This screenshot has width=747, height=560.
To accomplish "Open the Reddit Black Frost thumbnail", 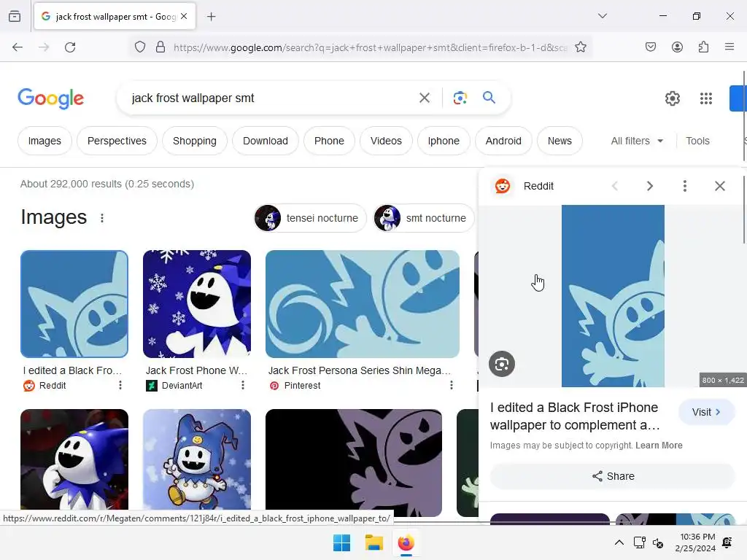I will point(74,304).
